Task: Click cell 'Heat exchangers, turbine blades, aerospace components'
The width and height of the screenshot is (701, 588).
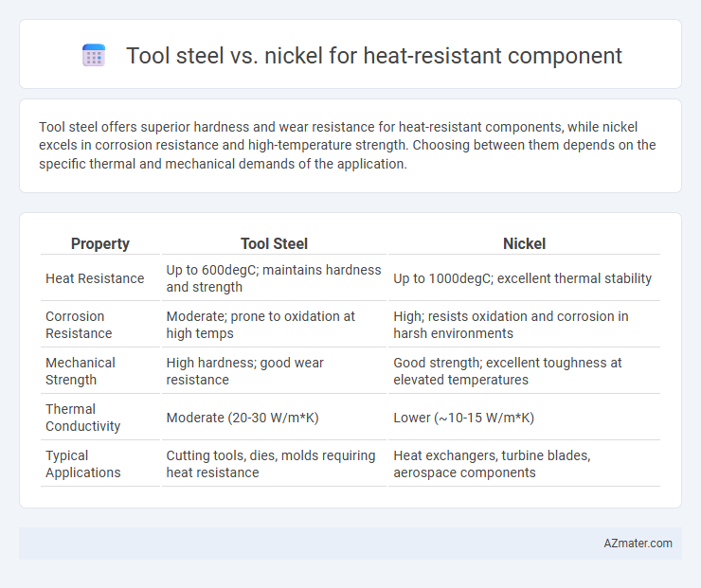Action: (x=524, y=464)
